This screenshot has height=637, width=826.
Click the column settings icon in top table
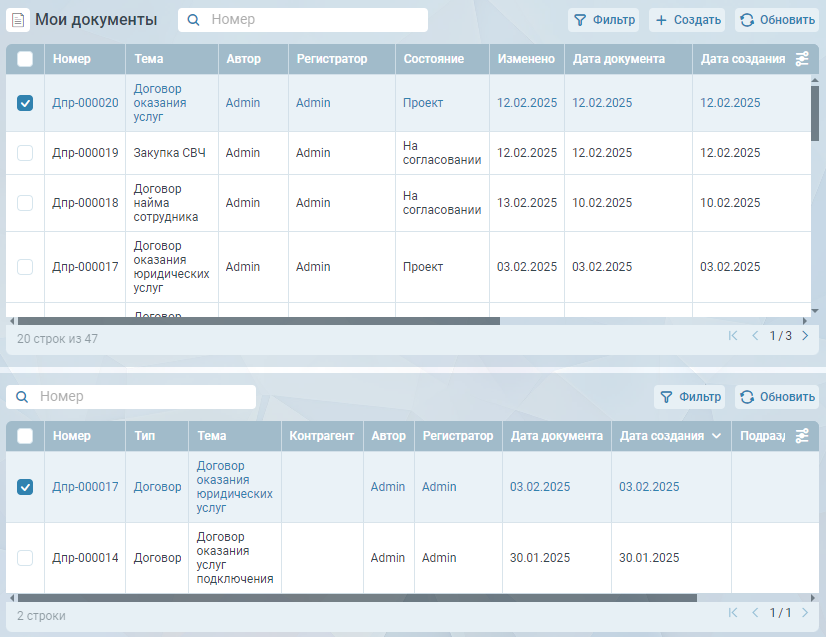point(802,59)
